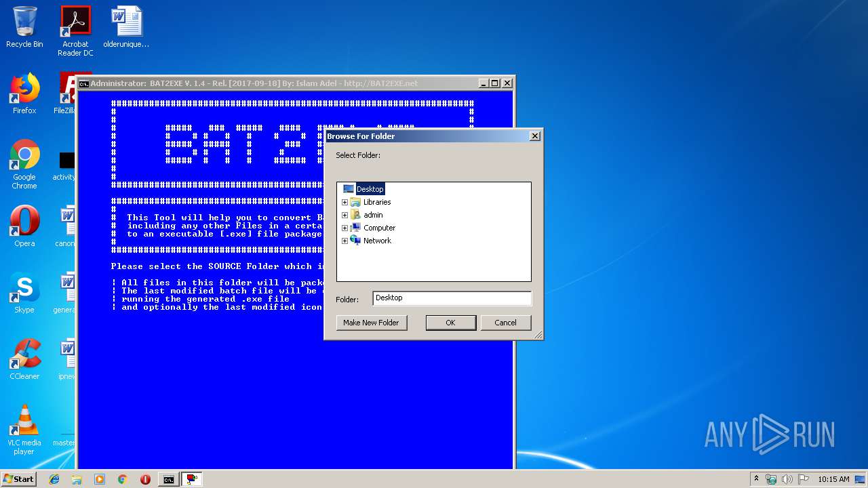Open Skype desktop shortcut
The image size is (868, 488).
(x=24, y=293)
